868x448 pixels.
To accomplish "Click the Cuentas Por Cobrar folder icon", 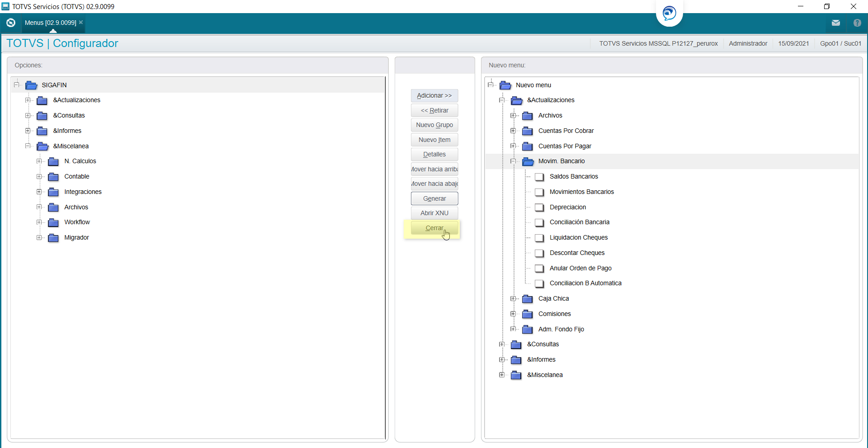I will [x=527, y=131].
